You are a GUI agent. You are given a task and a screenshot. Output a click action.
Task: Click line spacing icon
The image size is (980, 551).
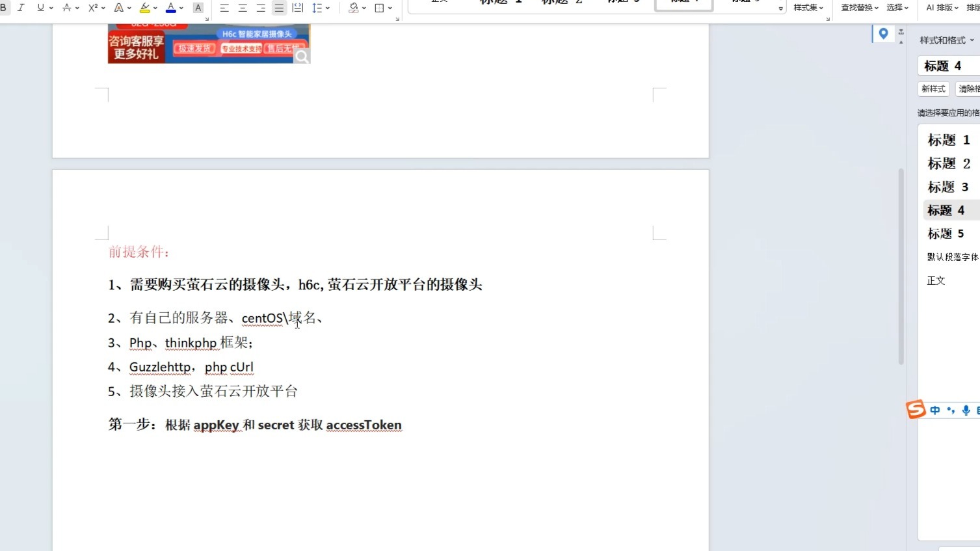point(317,8)
